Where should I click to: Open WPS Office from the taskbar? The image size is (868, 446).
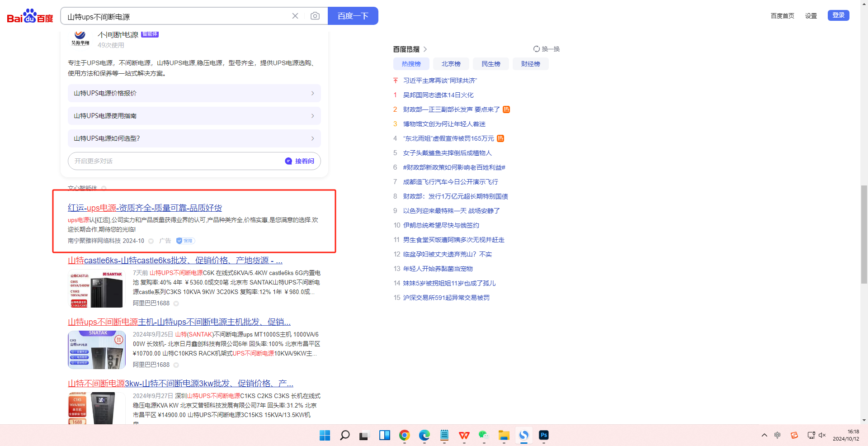pos(464,435)
